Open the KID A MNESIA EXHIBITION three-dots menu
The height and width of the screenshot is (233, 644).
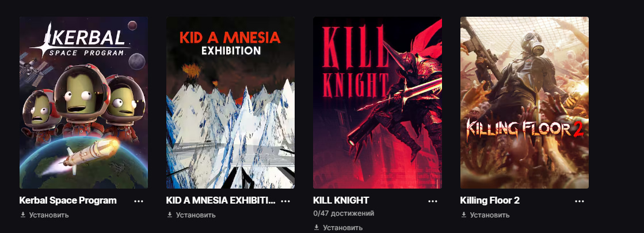tap(285, 201)
